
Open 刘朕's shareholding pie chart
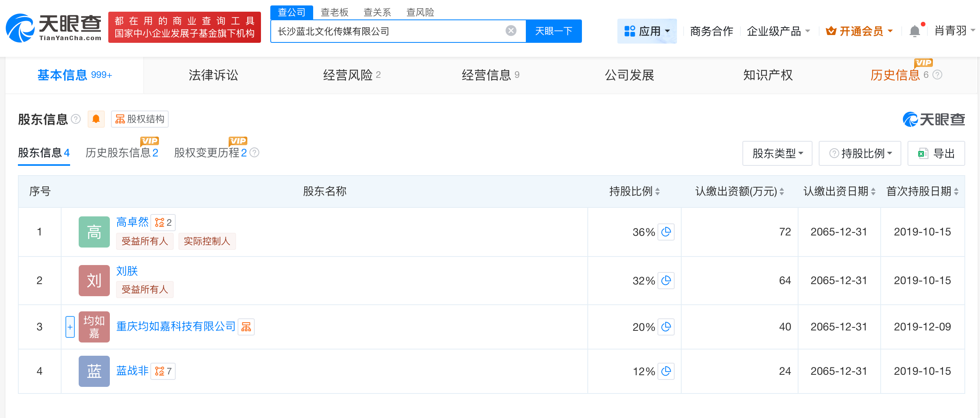click(x=666, y=281)
